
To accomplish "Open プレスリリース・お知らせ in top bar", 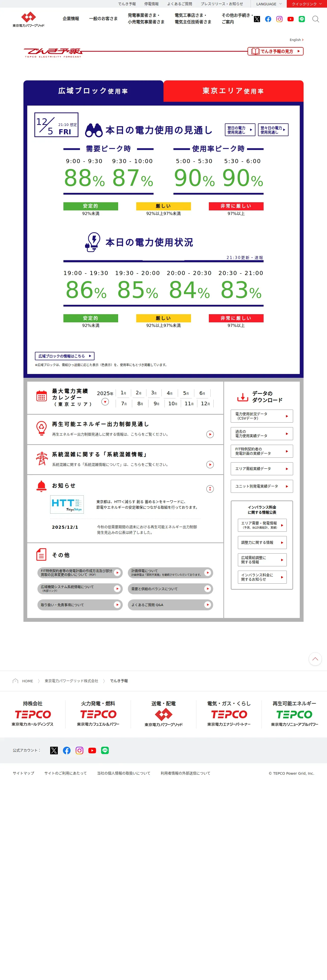I will [222, 4].
